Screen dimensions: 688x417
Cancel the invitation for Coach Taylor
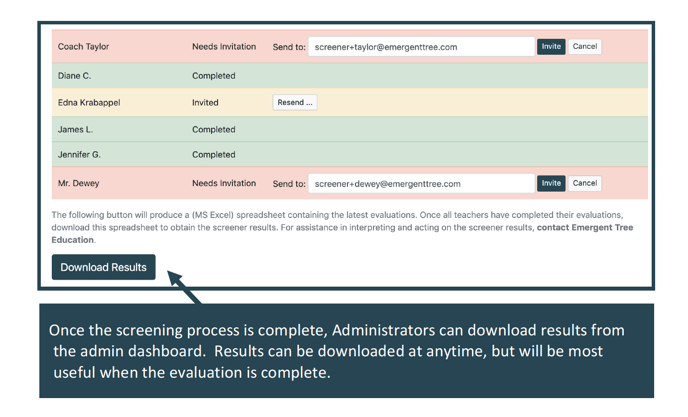[585, 47]
